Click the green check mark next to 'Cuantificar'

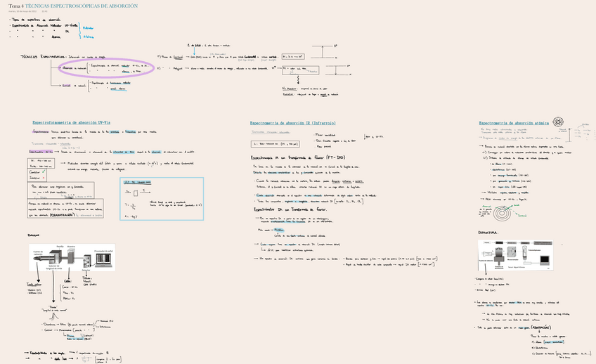tap(44, 171)
